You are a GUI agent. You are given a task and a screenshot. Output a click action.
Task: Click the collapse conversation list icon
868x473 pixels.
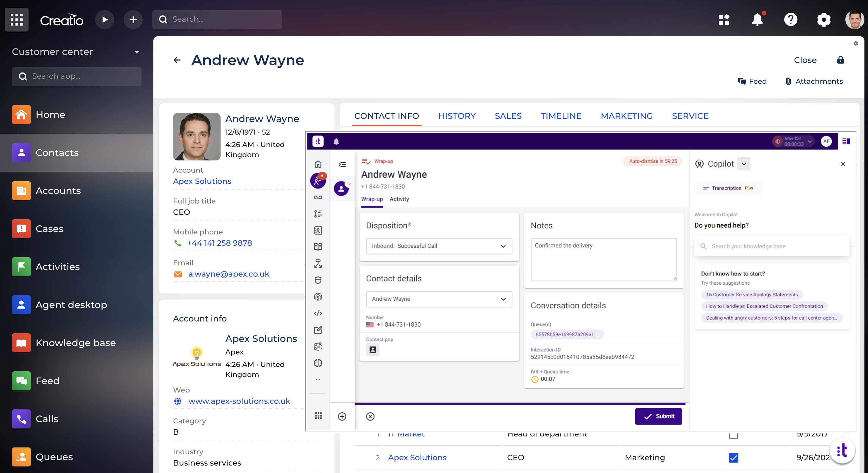pyautogui.click(x=342, y=164)
